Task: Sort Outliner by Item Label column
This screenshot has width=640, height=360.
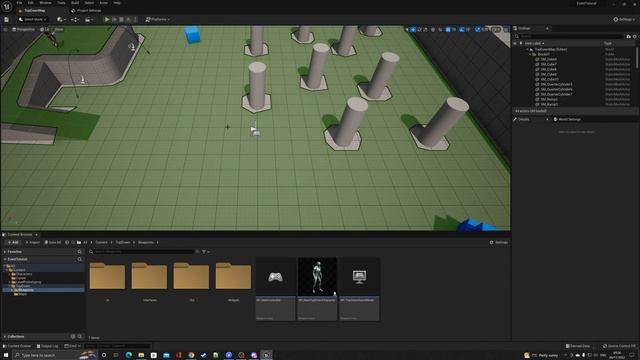Action: click(534, 43)
